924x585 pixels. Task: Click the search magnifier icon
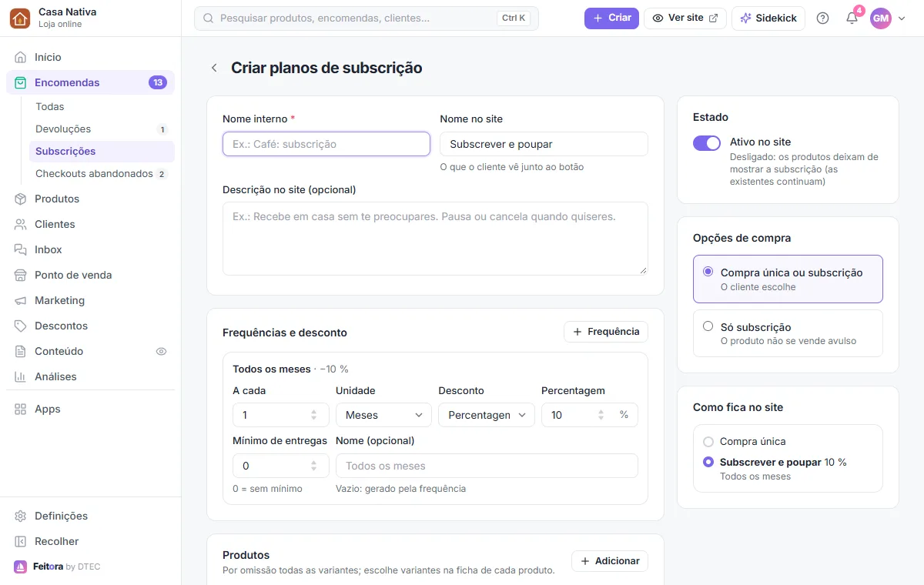coord(208,18)
